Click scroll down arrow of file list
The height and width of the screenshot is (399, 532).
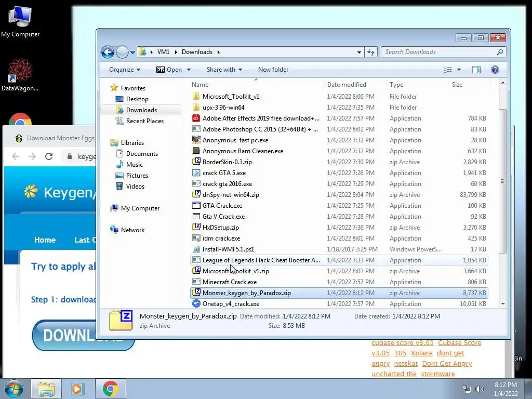(x=503, y=303)
